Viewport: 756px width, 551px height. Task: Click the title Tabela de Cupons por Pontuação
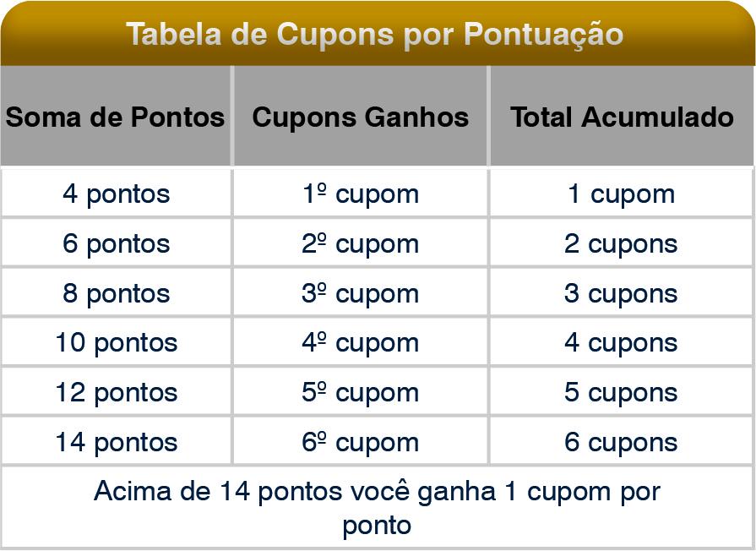click(x=375, y=35)
